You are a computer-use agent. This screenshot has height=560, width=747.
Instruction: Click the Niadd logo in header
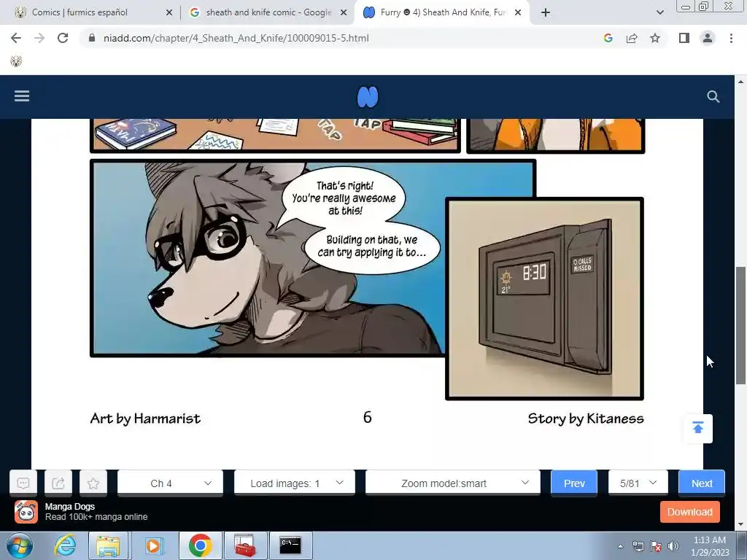tap(368, 97)
